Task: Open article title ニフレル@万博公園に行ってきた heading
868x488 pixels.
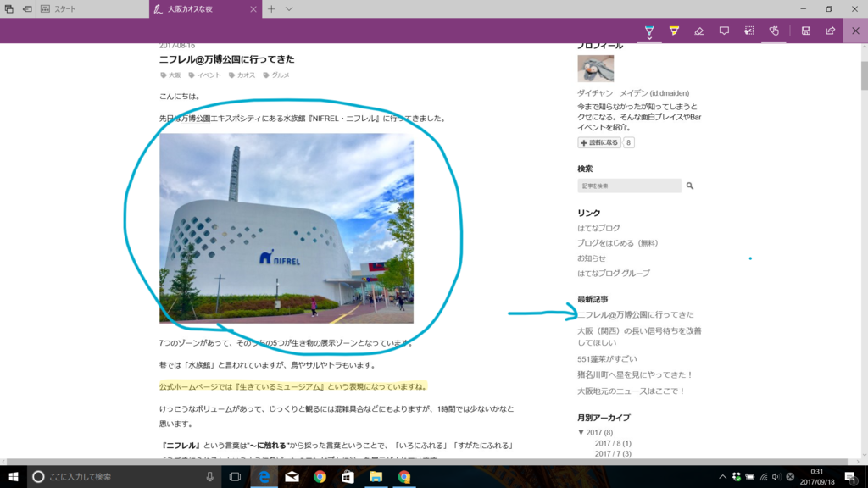Action: point(226,59)
